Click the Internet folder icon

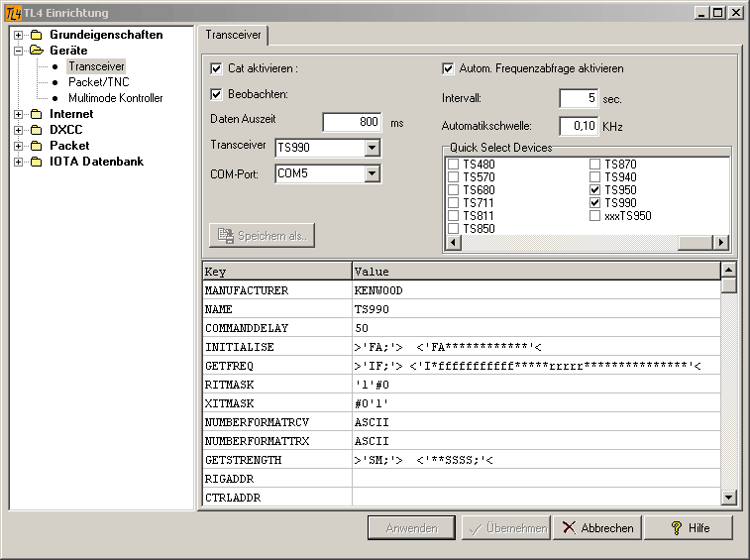point(37,114)
